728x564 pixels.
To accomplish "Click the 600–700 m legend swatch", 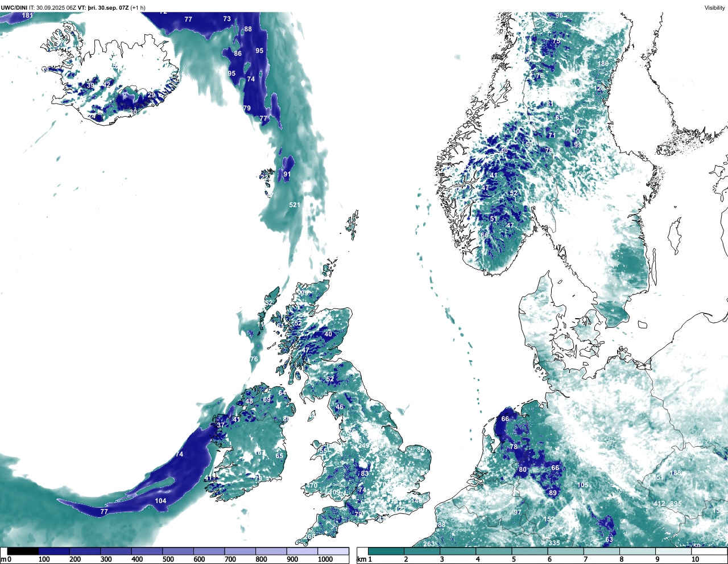I will [x=209, y=551].
